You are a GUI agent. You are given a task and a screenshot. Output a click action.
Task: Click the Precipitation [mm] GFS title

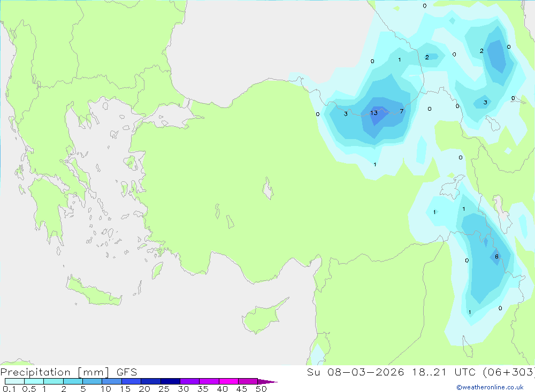click(68, 372)
